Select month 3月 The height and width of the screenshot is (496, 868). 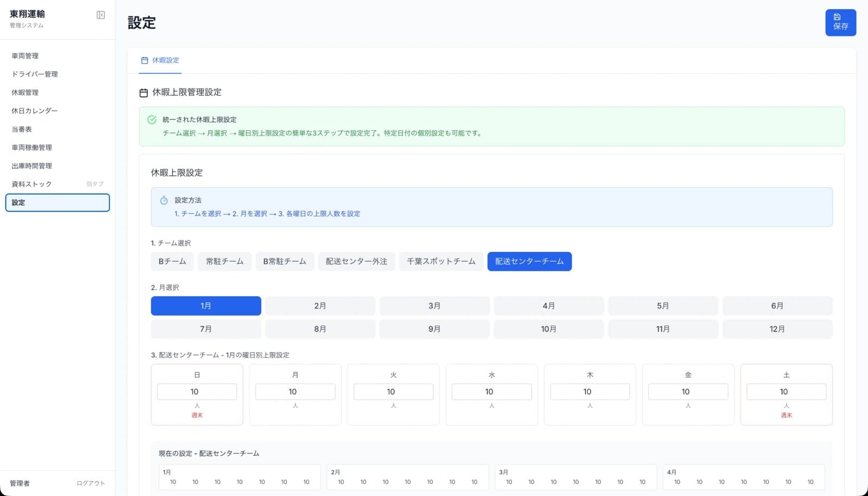pos(435,306)
